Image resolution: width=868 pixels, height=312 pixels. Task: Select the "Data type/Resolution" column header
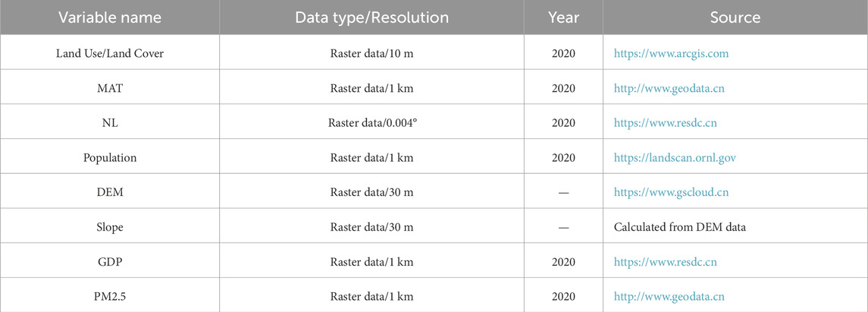(x=371, y=17)
